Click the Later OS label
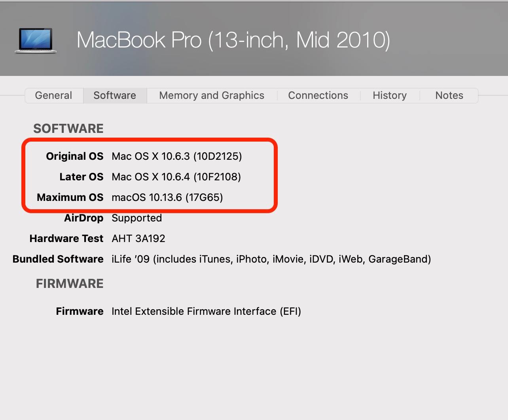Image resolution: width=508 pixels, height=420 pixels. (82, 177)
